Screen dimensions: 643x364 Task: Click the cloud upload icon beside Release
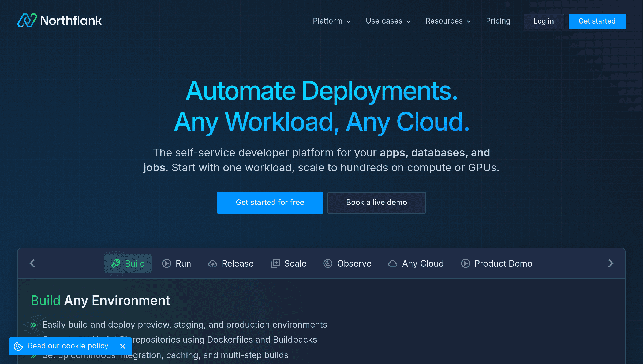213,264
